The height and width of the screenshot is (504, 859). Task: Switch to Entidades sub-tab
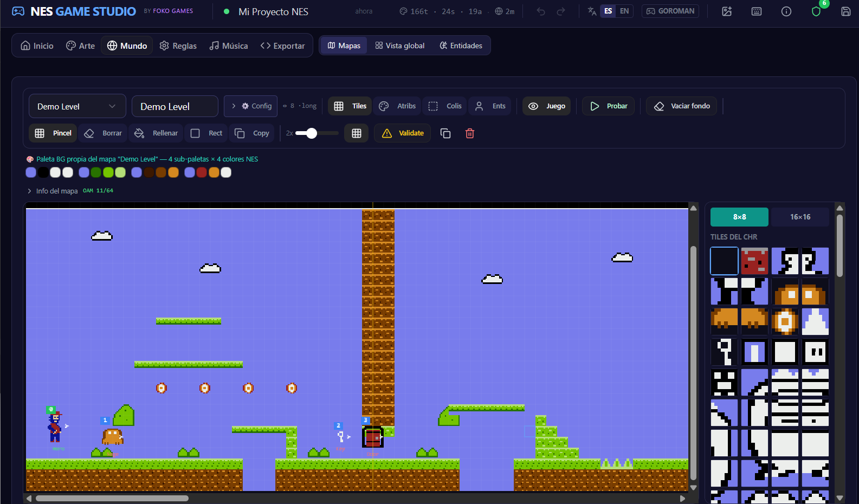pyautogui.click(x=461, y=46)
